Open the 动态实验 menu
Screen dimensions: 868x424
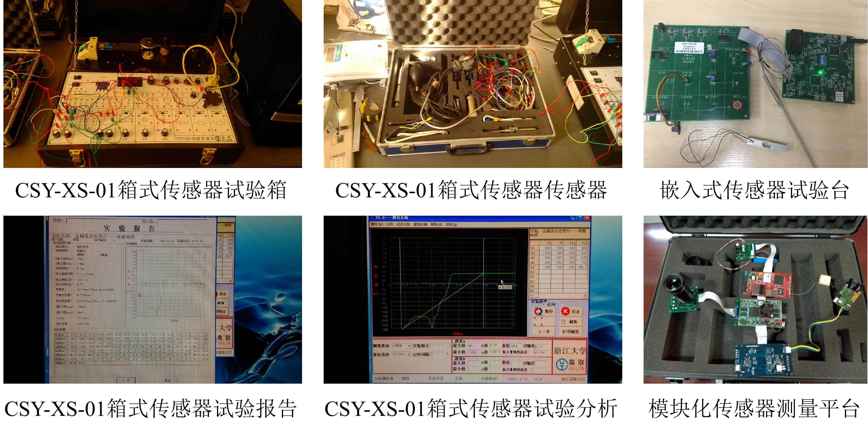pos(403,224)
